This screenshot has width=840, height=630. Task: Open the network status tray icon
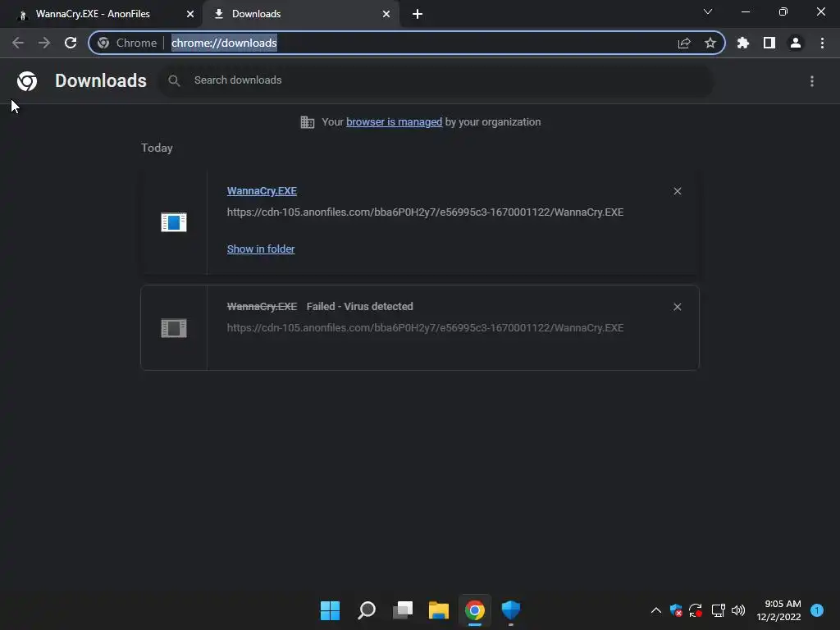pyautogui.click(x=718, y=610)
